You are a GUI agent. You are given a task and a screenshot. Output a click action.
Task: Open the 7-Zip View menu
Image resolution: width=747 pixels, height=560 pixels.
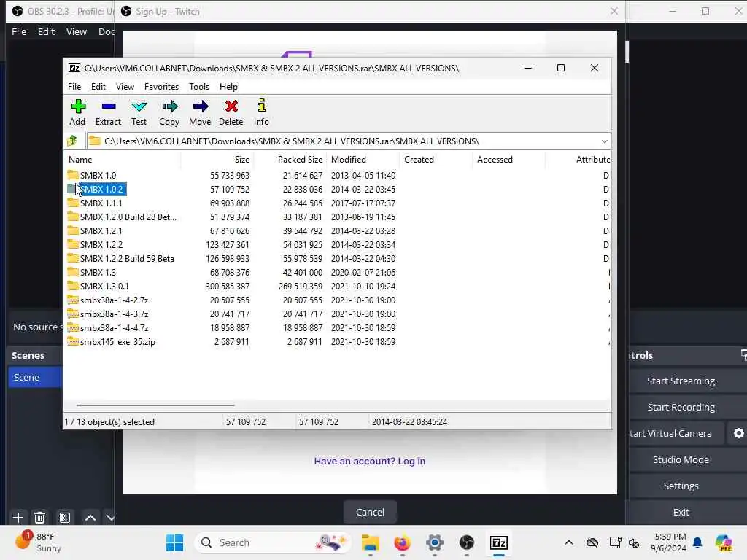pyautogui.click(x=125, y=87)
